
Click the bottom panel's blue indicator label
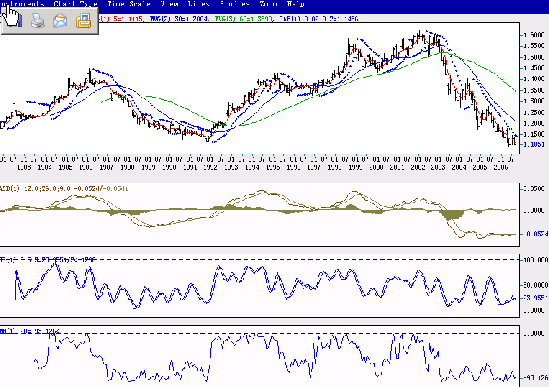pos(30,331)
